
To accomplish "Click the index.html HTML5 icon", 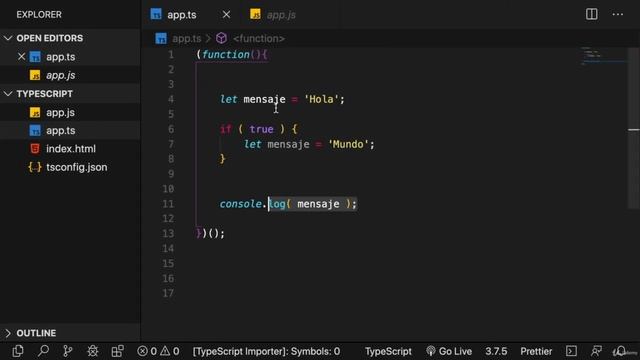I will 35,149.
